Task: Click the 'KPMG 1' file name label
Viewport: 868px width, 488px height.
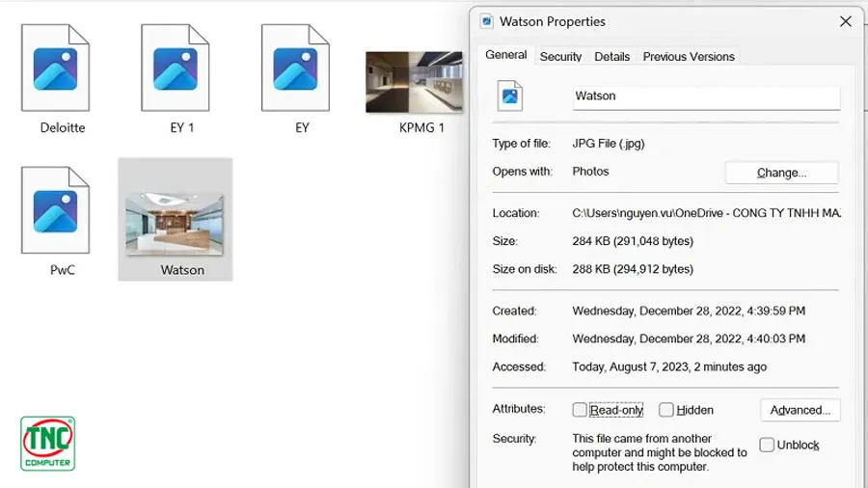Action: click(421, 128)
